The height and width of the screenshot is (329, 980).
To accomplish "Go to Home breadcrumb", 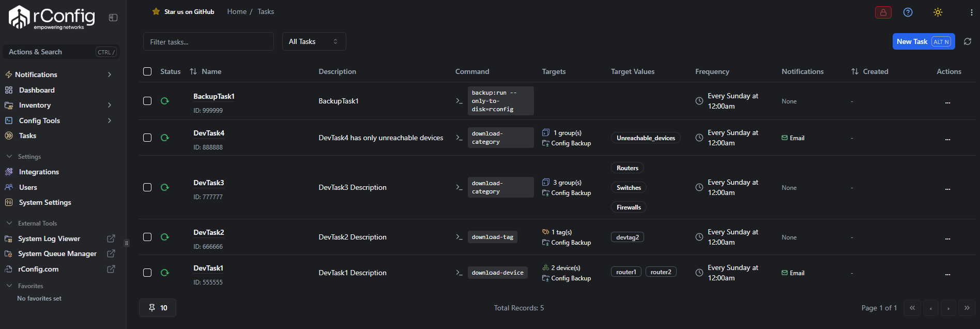I will 237,11.
